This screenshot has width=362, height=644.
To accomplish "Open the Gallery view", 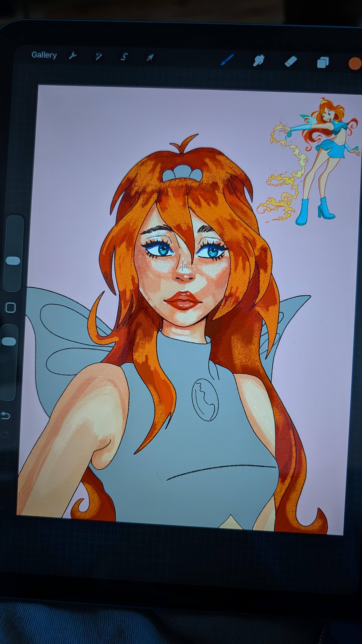I will tap(44, 55).
